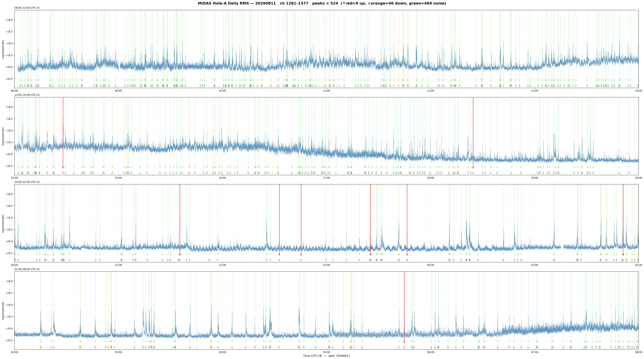Image resolution: width=644 pixels, height=359 pixels.
Task: Click the 09:00 time tick label
Action: click(x=119, y=91)
